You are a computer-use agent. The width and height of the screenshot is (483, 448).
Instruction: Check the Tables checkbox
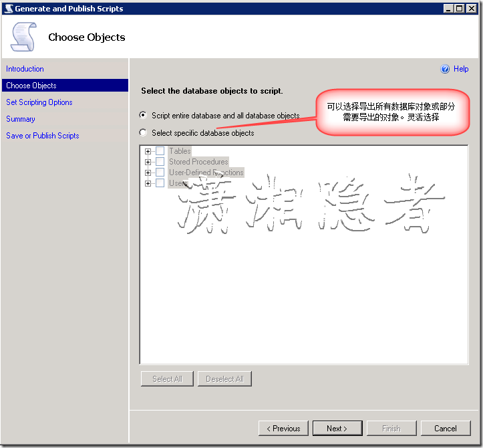160,151
